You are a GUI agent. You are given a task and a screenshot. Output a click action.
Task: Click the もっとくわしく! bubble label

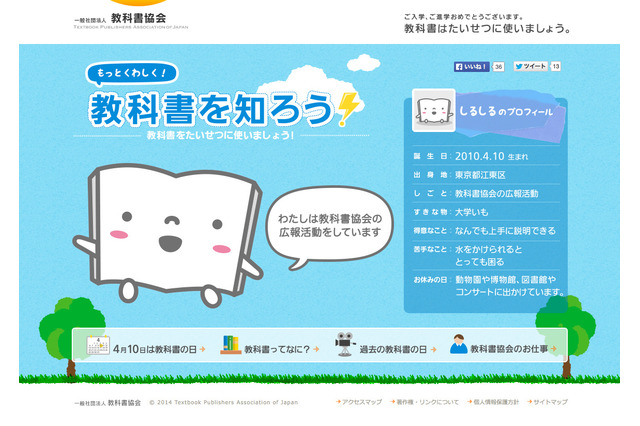[x=132, y=74]
